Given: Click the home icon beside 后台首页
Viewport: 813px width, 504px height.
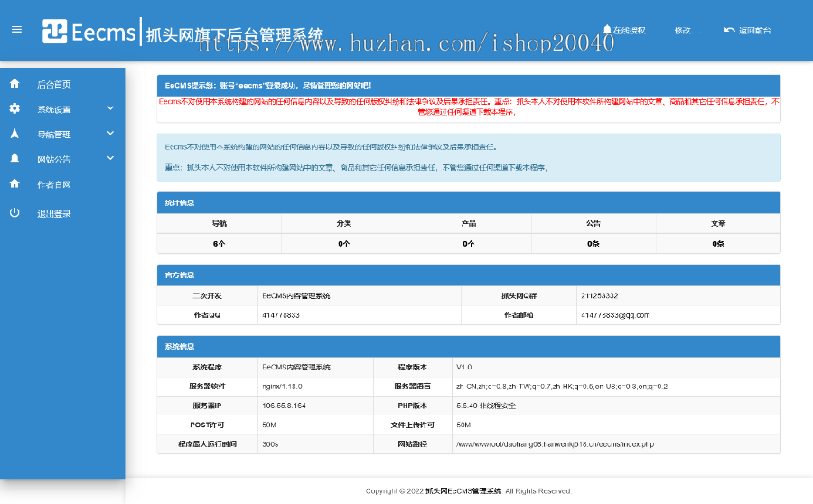Looking at the screenshot, I should coord(14,83).
